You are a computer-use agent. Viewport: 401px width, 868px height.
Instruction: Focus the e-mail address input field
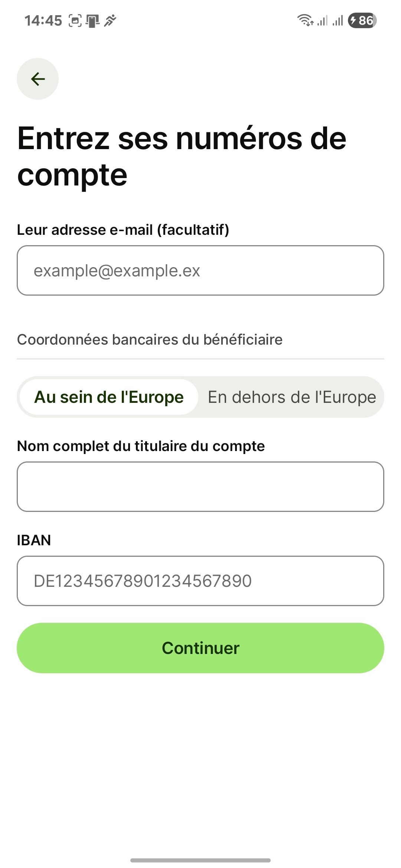coord(200,270)
